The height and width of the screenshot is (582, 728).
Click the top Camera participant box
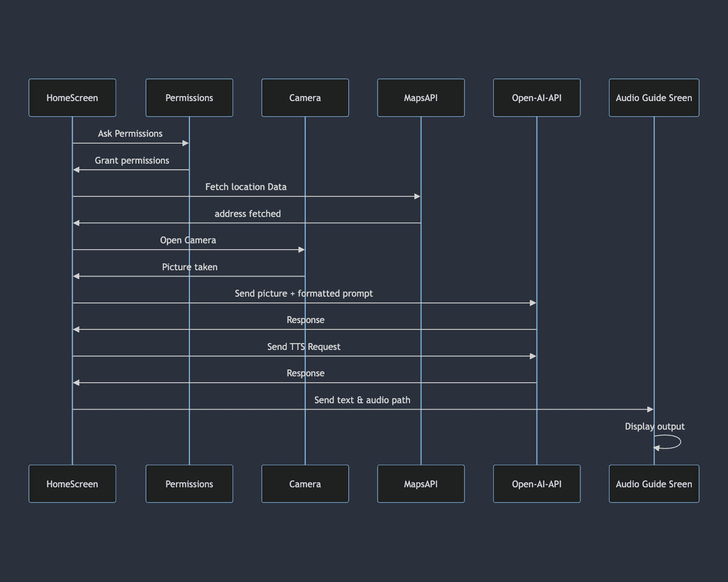305,98
